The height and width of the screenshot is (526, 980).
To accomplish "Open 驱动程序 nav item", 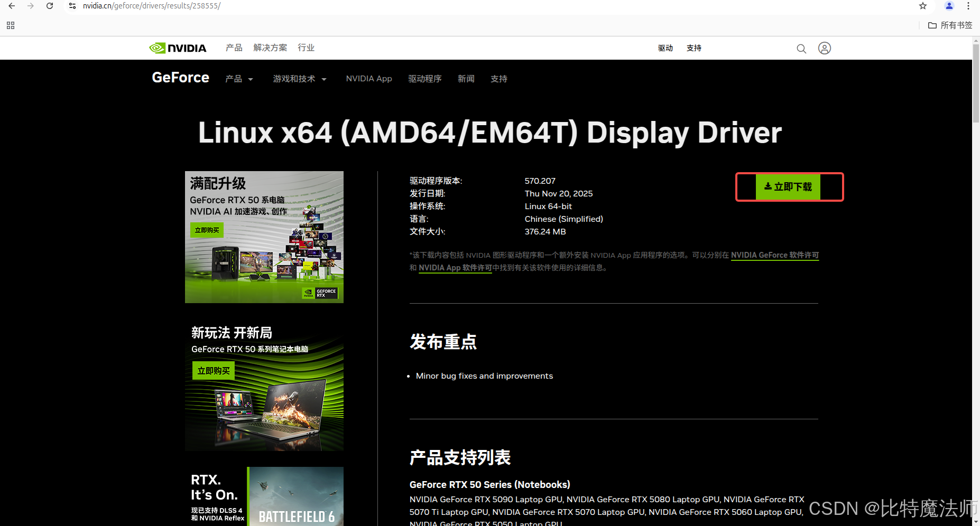I will point(425,79).
